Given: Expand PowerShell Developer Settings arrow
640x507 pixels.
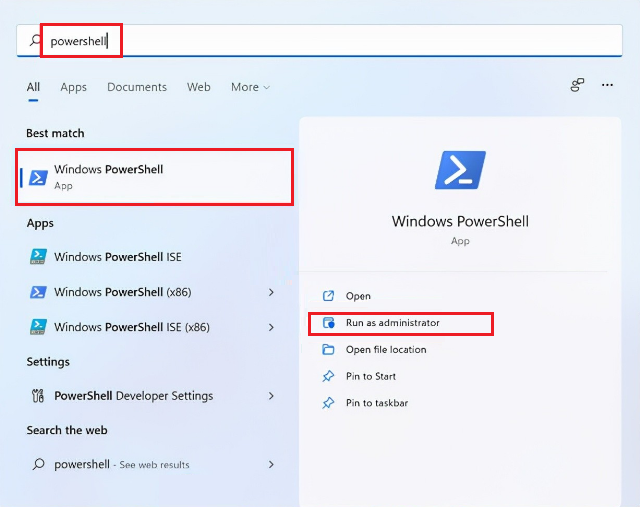Looking at the screenshot, I should point(271,396).
